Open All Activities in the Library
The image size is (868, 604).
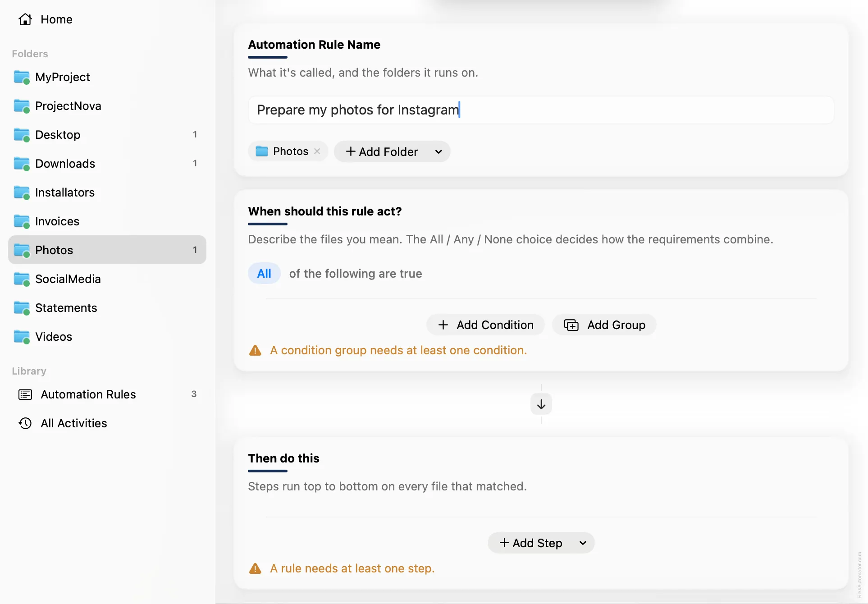107,423
